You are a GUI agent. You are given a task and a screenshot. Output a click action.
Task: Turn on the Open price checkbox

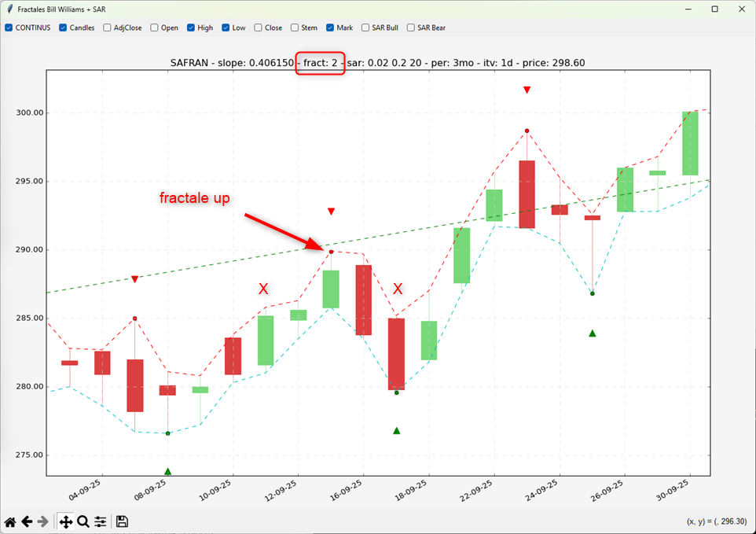tap(155, 28)
